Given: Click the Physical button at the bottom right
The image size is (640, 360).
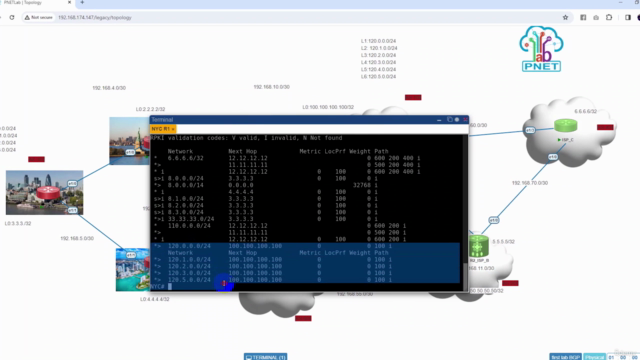Looking at the screenshot, I should pyautogui.click(x=594, y=357).
